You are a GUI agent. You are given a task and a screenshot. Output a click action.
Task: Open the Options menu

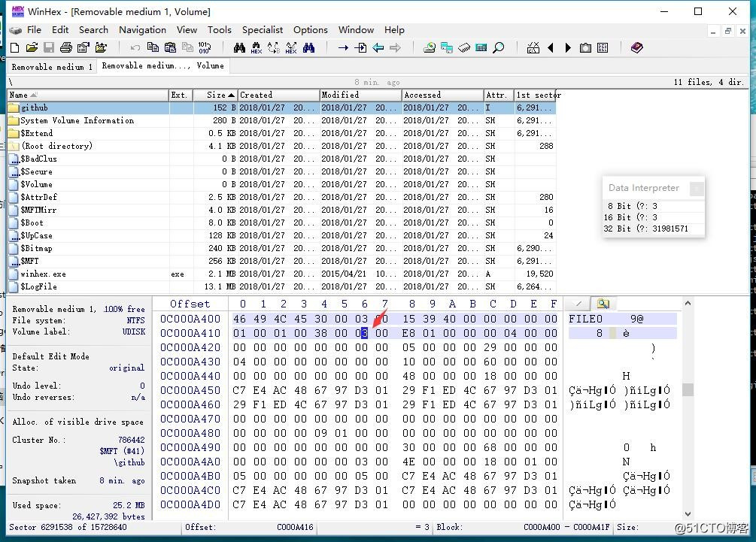[311, 30]
